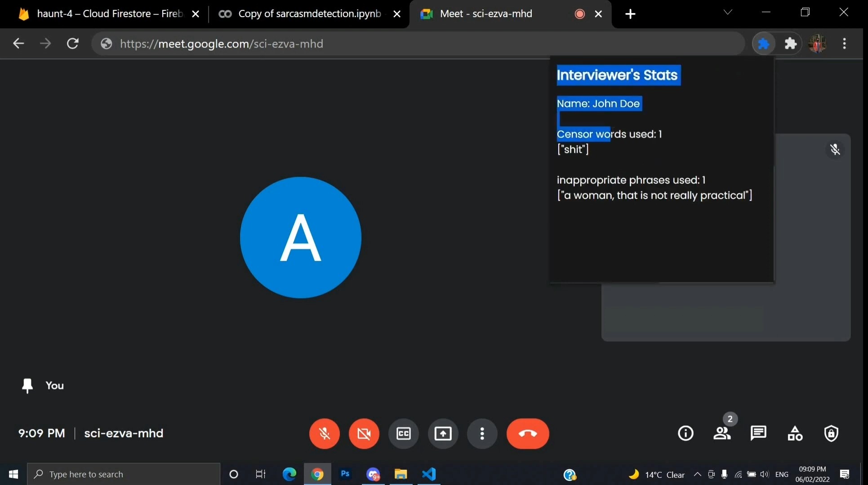Open meeting details info icon

(685, 433)
